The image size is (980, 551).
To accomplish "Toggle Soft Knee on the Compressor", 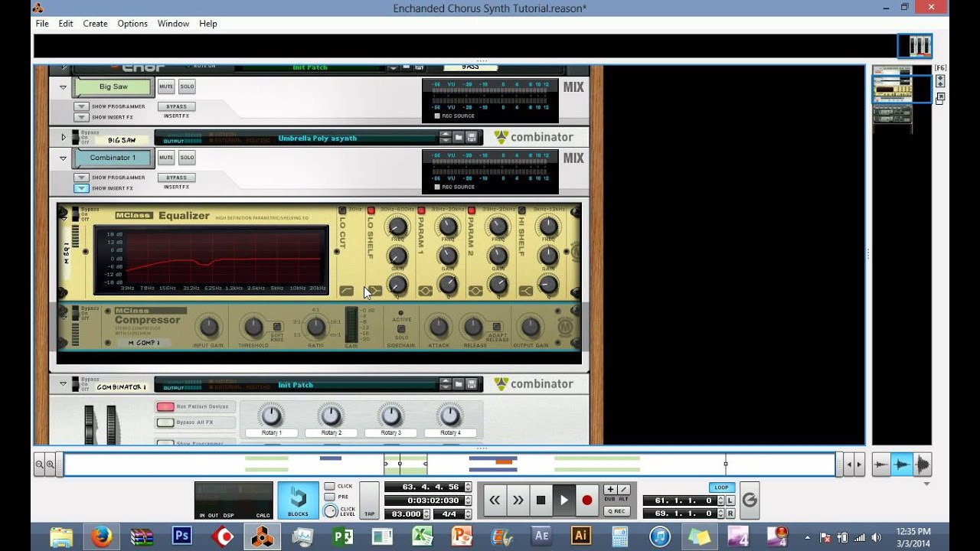I will point(276,327).
